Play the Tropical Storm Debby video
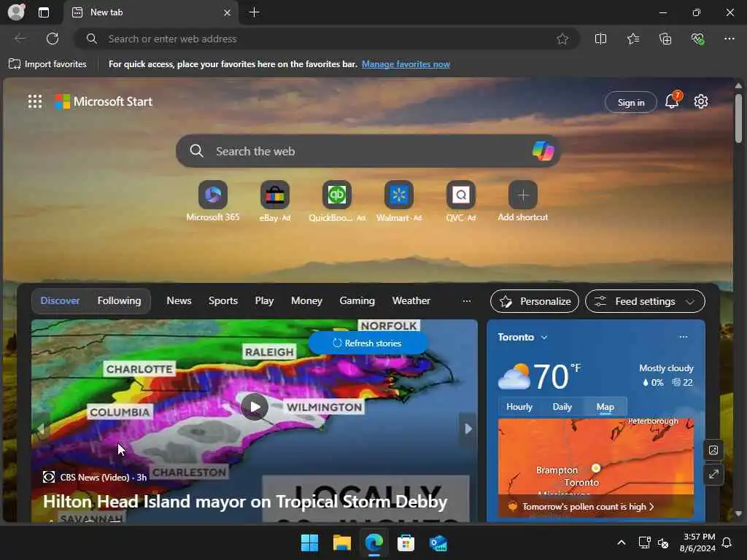747x560 pixels. coord(255,407)
